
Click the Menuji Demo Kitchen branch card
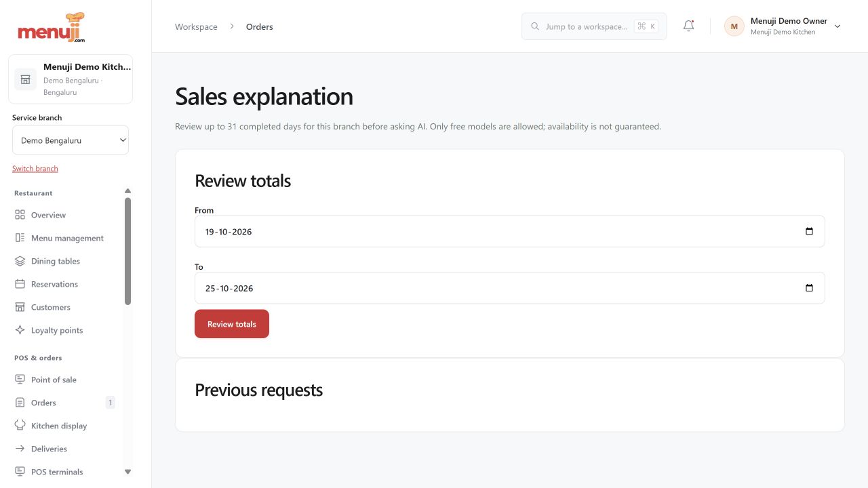(71, 79)
